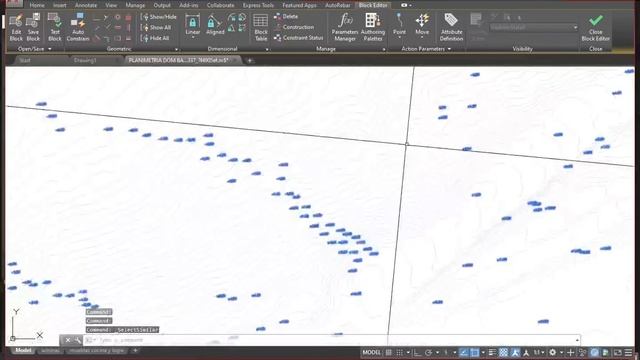
Task: Open the Output ribbon tab
Action: 162,5
